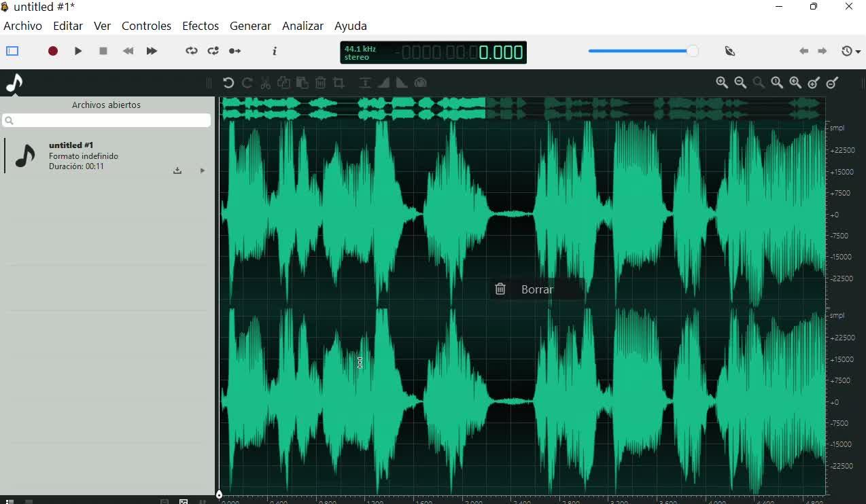The image size is (866, 504).
Task: Start recording with the red record button
Action: pyautogui.click(x=53, y=52)
